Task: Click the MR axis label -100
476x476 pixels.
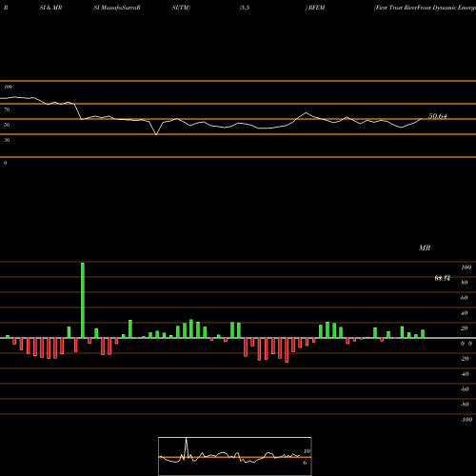Action: (466, 420)
